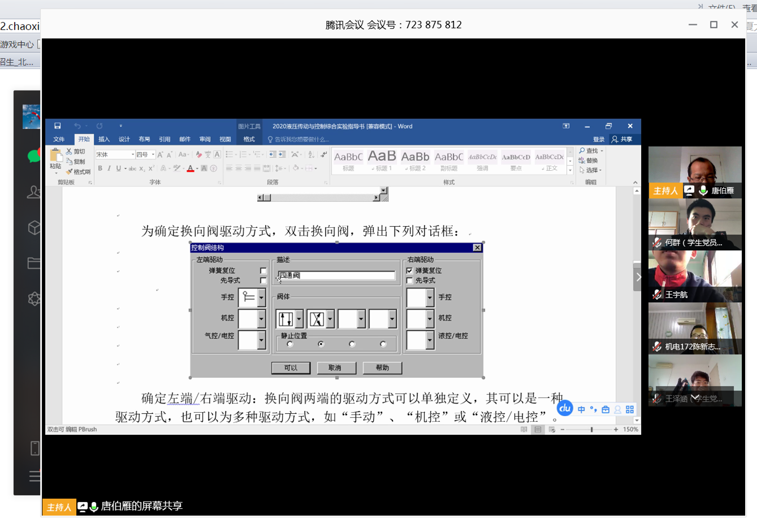
Task: Switch to the 插入 ribbon tab
Action: pos(103,139)
